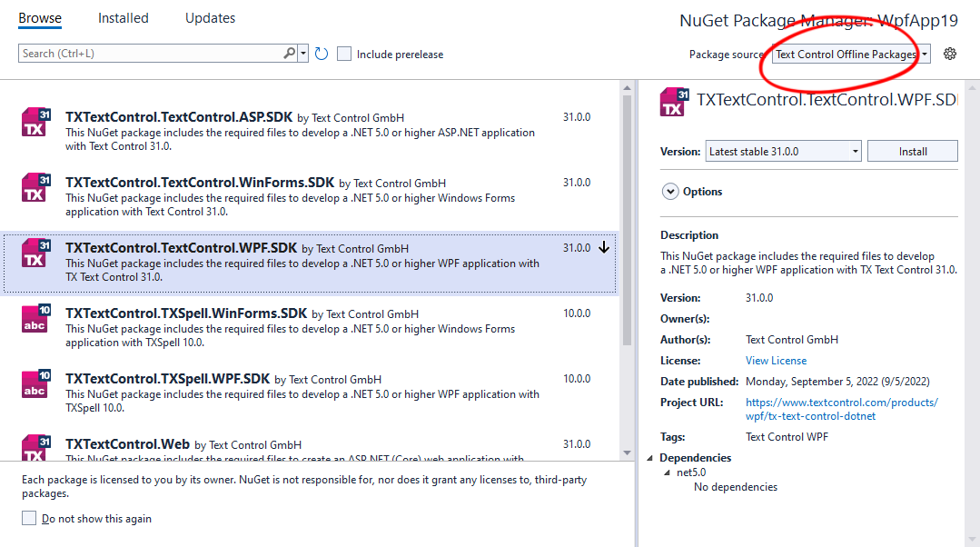Select TXTextControl.TextControl.ASP.SDK package title
This screenshot has height=547, width=980.
[179, 117]
